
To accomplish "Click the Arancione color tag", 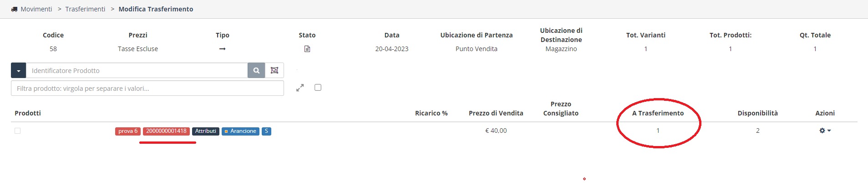I will 240,131.
